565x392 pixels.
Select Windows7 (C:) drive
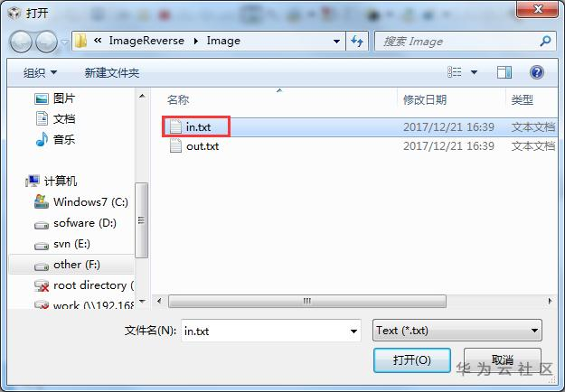[81, 202]
